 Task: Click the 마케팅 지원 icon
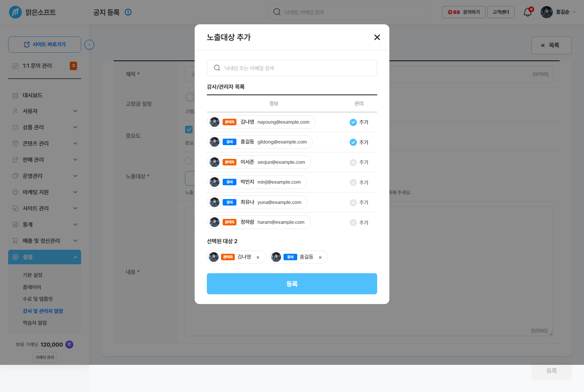pyautogui.click(x=15, y=192)
